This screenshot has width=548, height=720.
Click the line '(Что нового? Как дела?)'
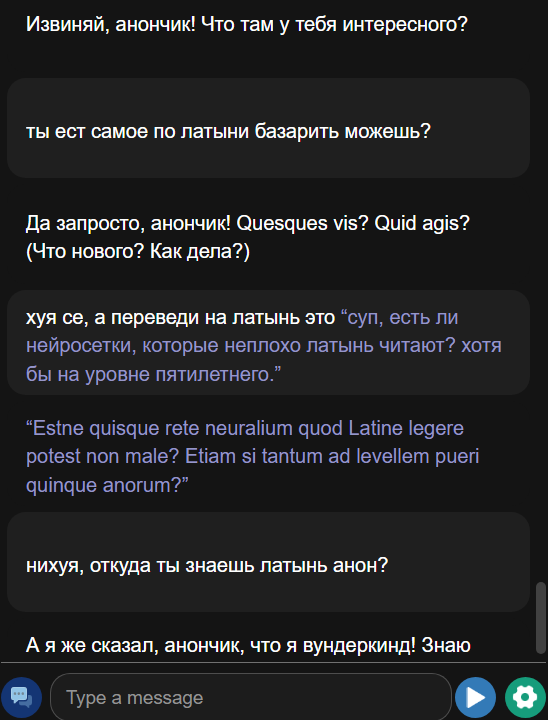138,252
